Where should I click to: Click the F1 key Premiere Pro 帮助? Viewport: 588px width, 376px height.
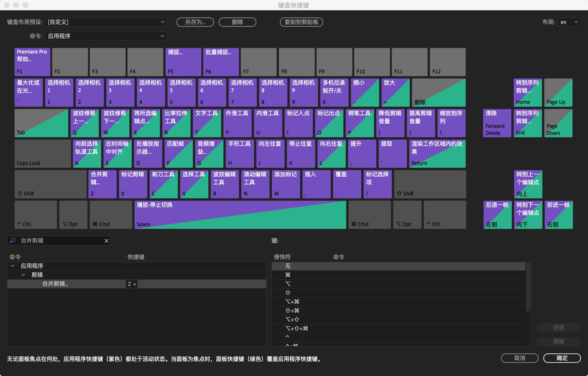32,62
